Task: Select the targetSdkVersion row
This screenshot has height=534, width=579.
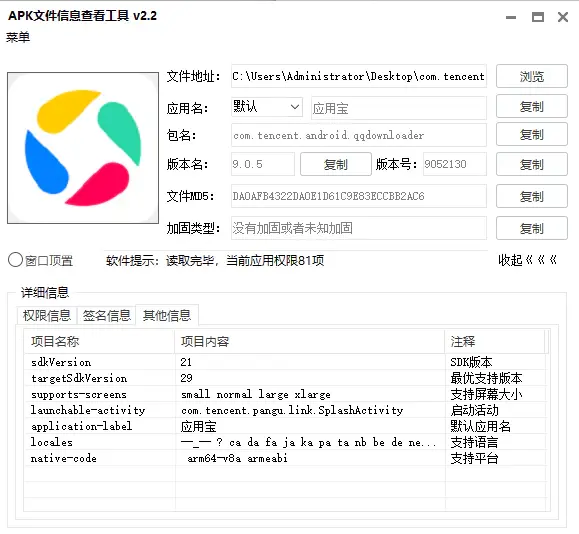Action: 285,378
